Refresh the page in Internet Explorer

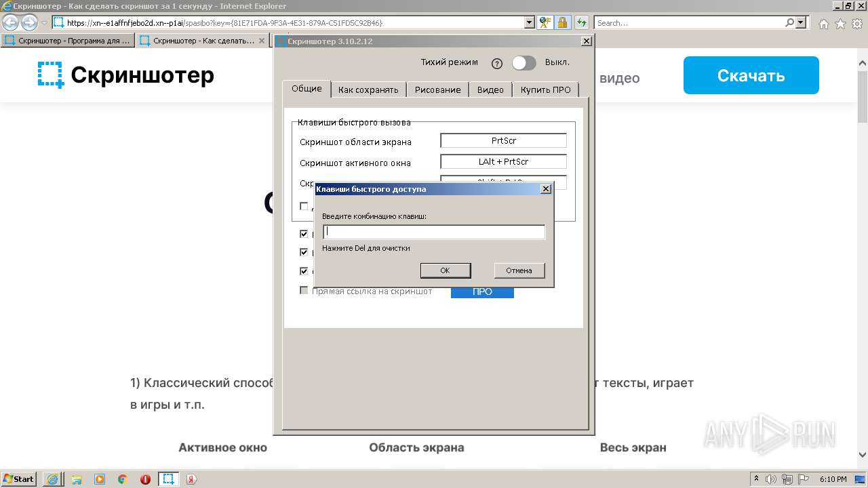coord(582,22)
